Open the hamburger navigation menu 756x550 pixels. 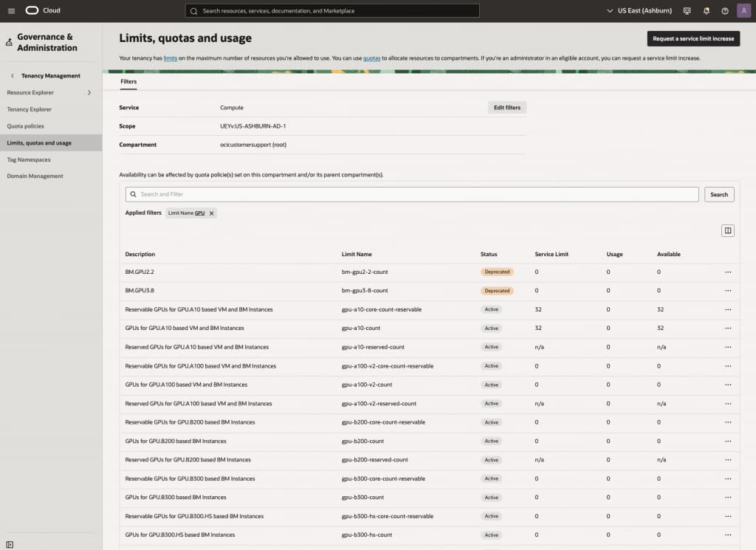coord(11,10)
